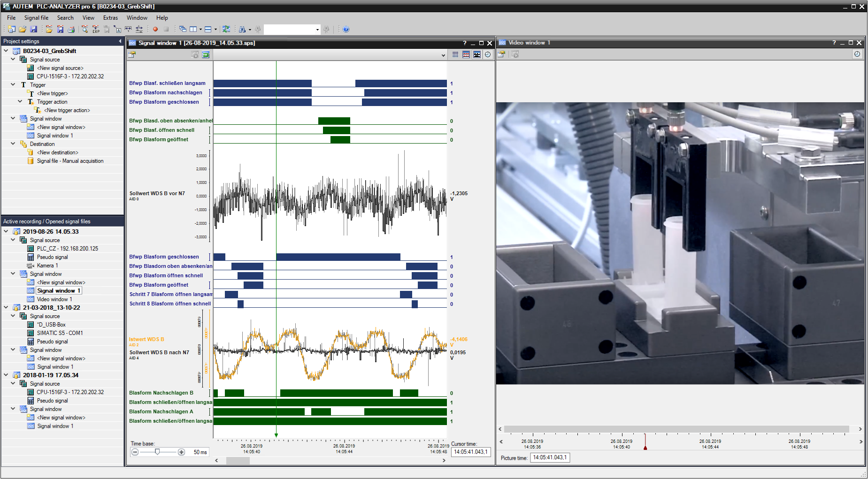Collapse the Trigger tree branch
868x479 pixels.
point(13,84)
